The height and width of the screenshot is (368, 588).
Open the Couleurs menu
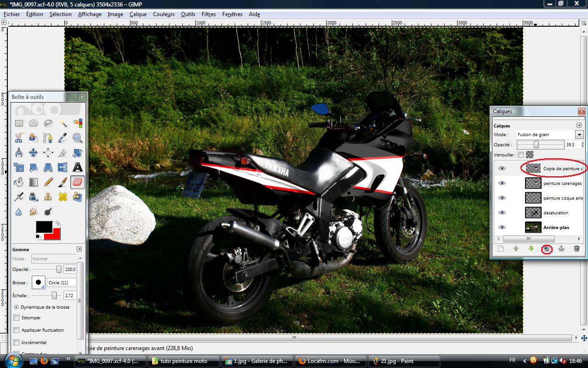pyautogui.click(x=164, y=14)
